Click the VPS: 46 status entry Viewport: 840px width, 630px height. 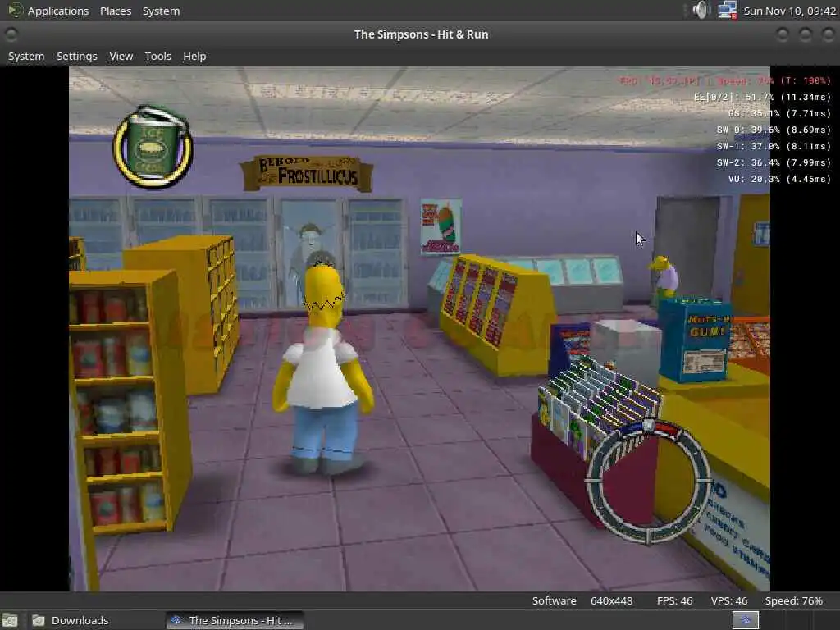(728, 601)
